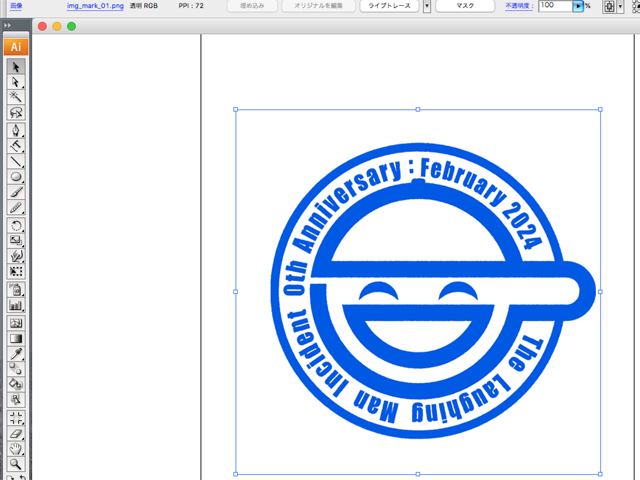Select the Crop Area tool
This screenshot has width=640, height=480.
tap(16, 418)
